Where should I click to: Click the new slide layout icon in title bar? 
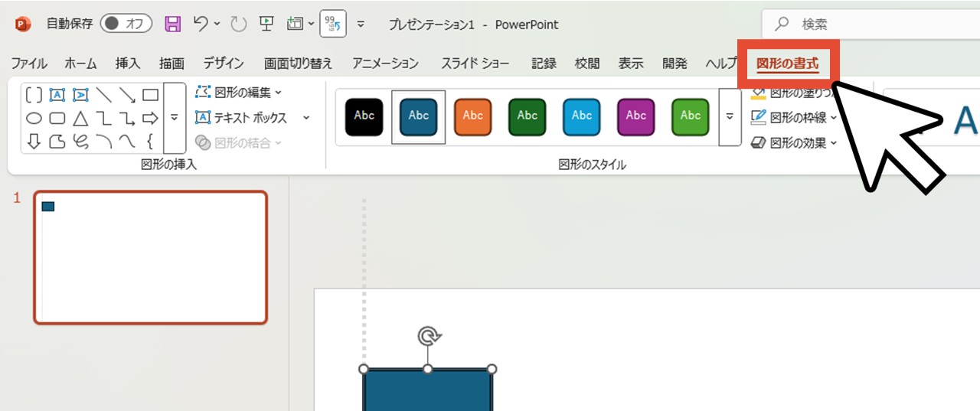(x=295, y=24)
